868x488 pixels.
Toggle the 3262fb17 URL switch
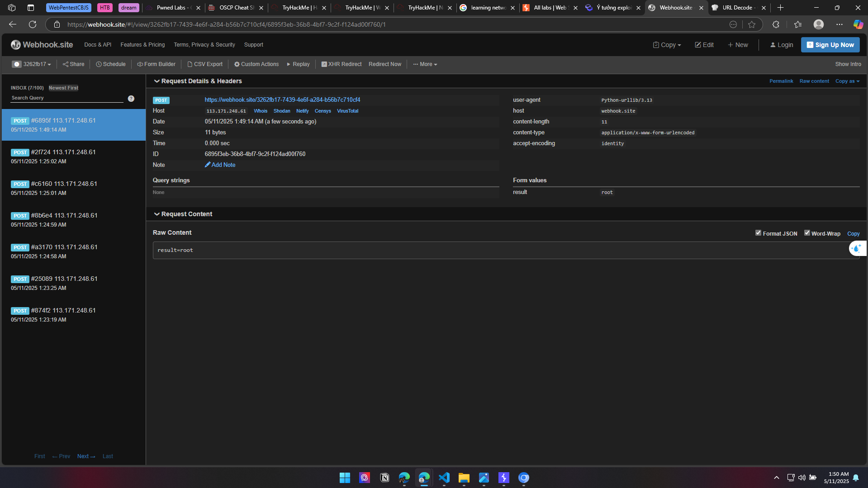click(17, 64)
